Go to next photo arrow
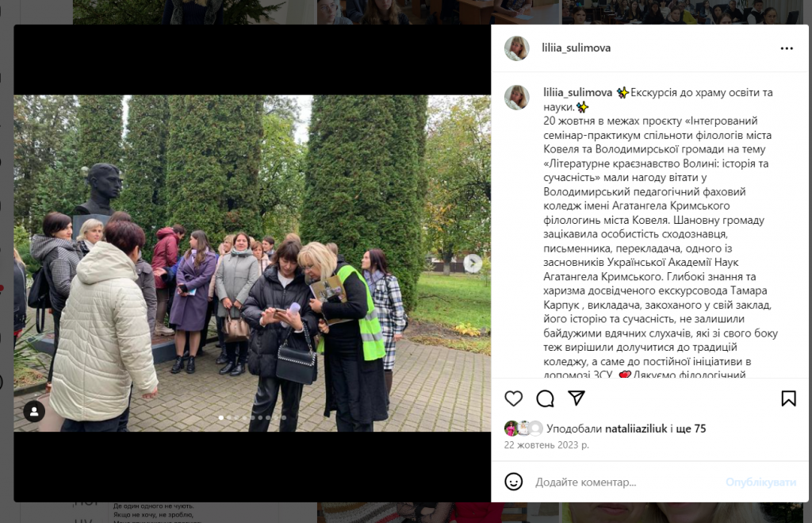The height and width of the screenshot is (523, 812). 472,263
